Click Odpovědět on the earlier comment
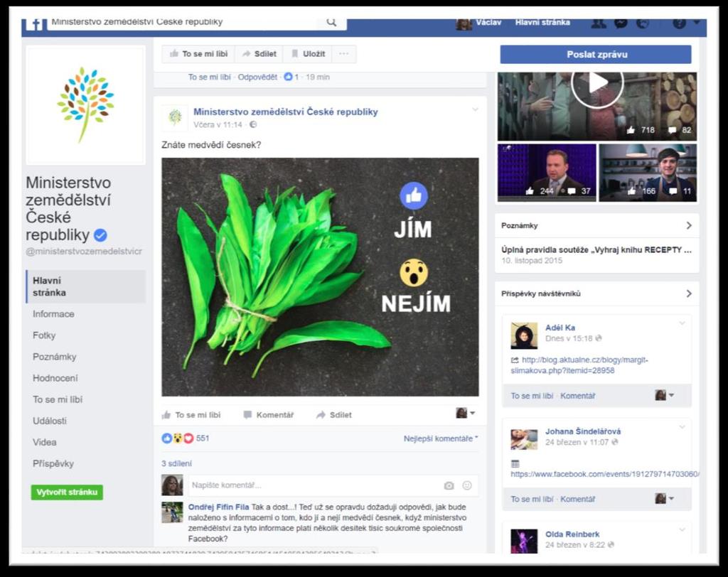Viewport: 728px width, 577px height. coord(257,77)
